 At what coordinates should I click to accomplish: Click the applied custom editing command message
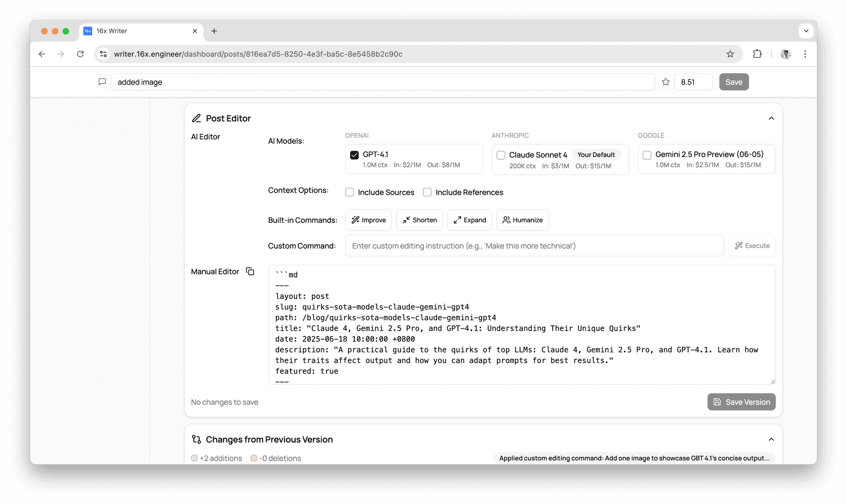point(634,458)
